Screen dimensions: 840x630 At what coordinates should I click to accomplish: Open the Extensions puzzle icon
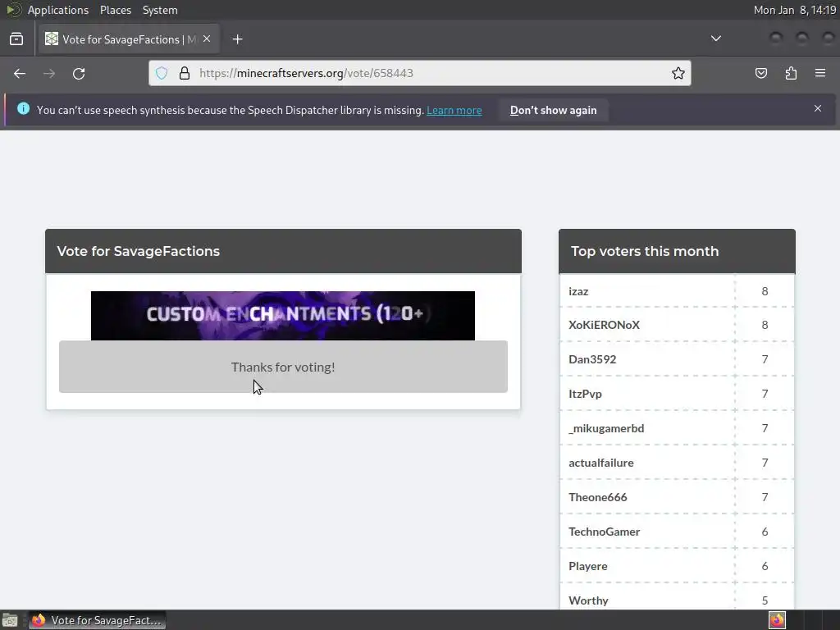pos(792,73)
